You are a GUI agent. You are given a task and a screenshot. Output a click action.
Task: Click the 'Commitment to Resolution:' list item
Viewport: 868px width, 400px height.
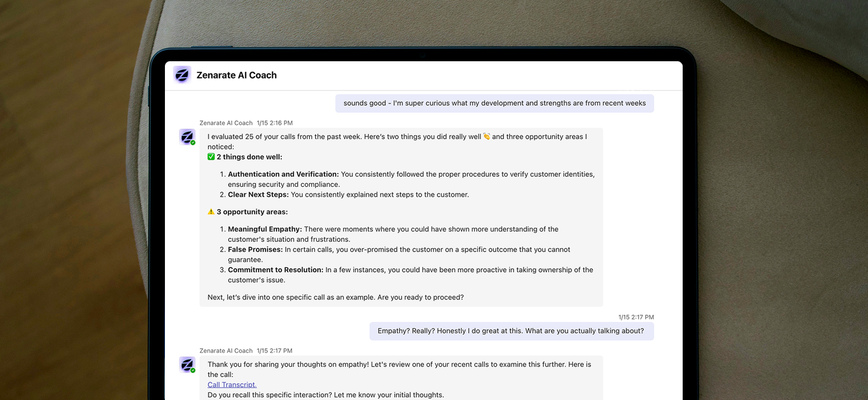pos(406,275)
